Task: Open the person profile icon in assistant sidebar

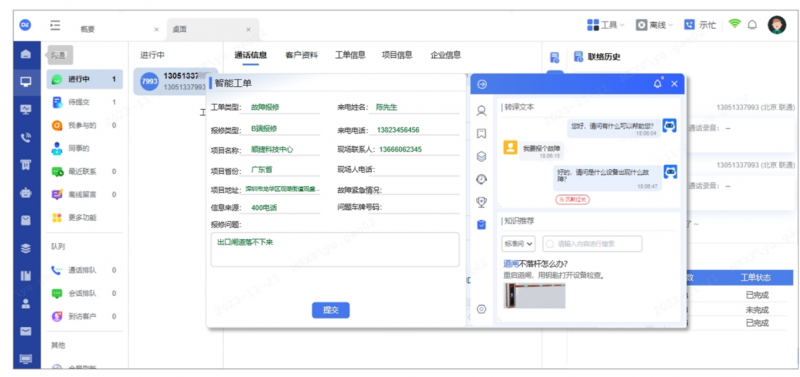Action: tap(481, 111)
